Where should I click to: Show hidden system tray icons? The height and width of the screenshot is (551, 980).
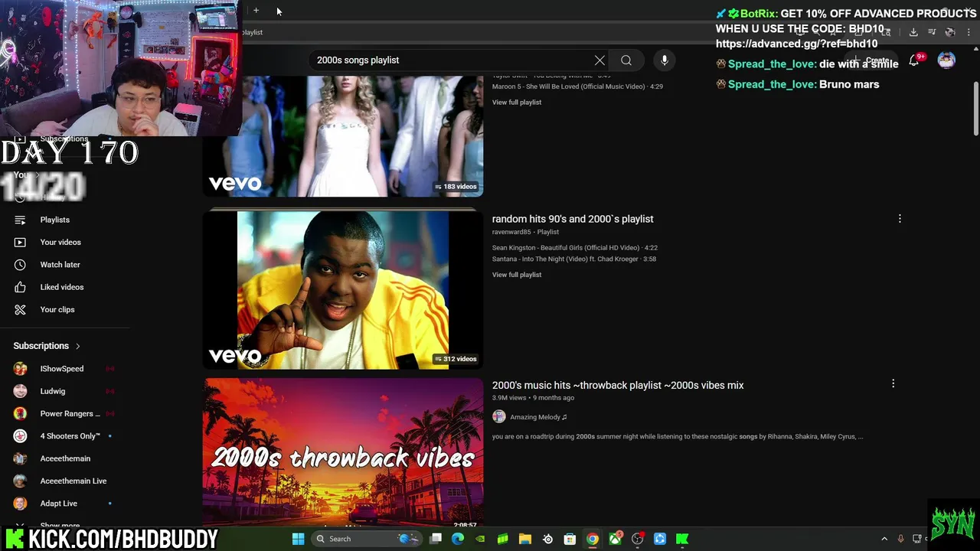[x=884, y=539]
